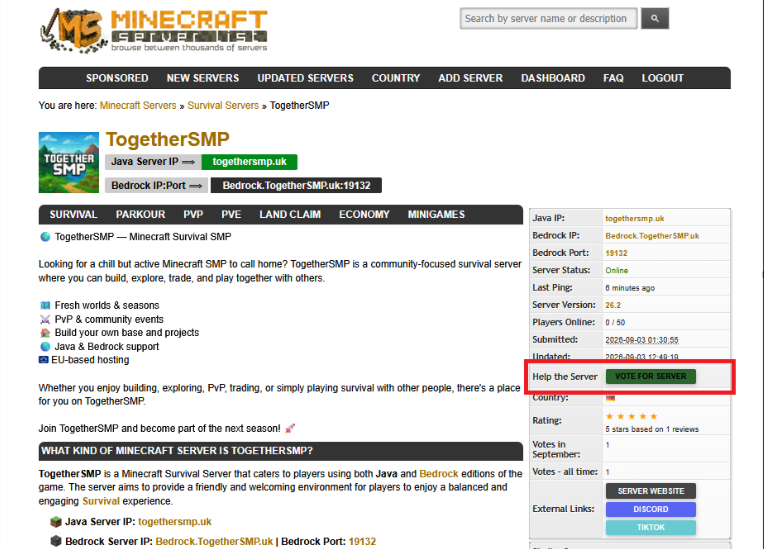Image resolution: width=764 pixels, height=549 pixels.
Task: Open the Minecraft Server List logo
Action: pyautogui.click(x=154, y=30)
